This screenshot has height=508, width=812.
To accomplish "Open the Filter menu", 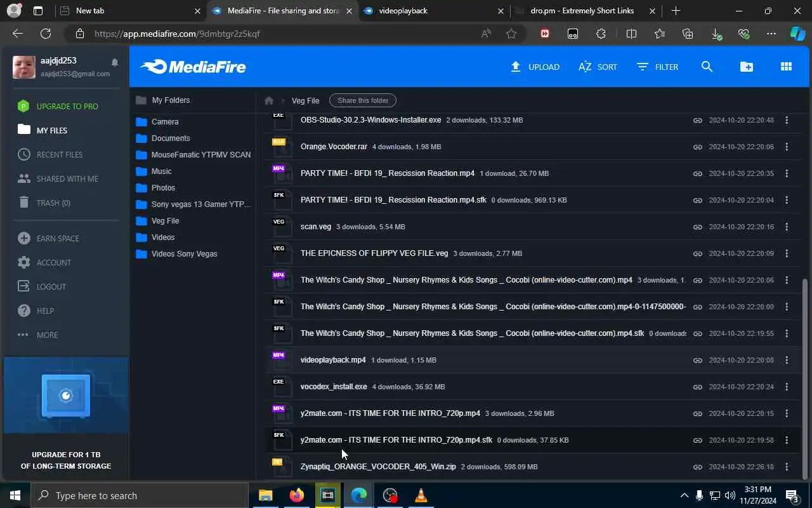I will click(657, 67).
